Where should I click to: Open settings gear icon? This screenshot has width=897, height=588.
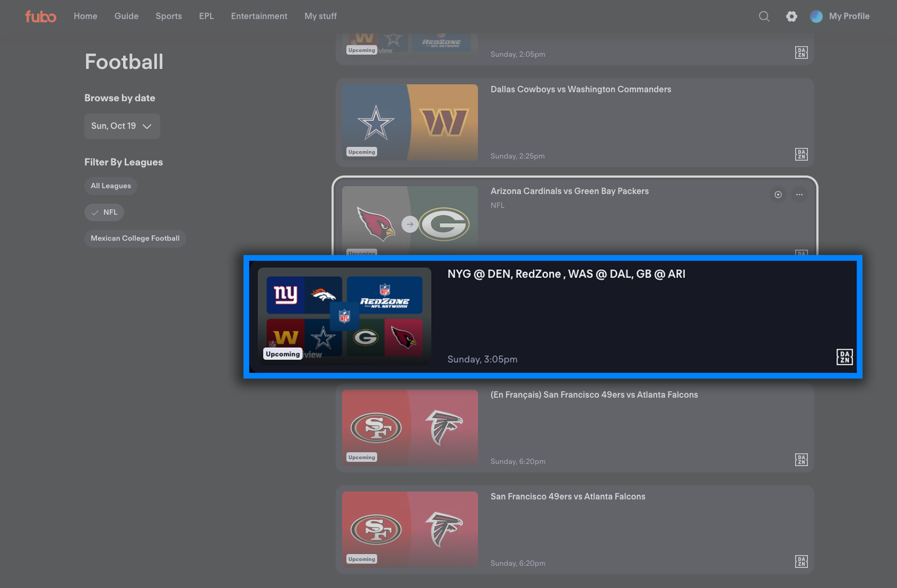pyautogui.click(x=791, y=16)
